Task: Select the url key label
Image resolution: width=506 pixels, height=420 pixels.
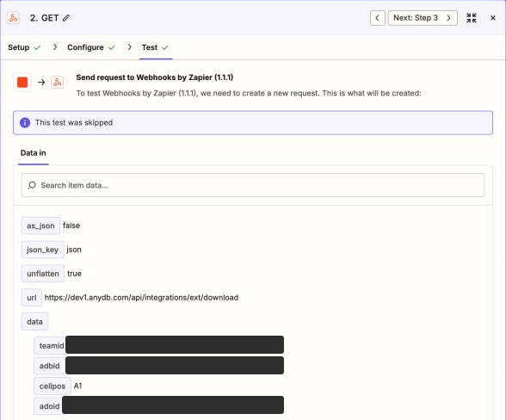Action: pyautogui.click(x=32, y=297)
